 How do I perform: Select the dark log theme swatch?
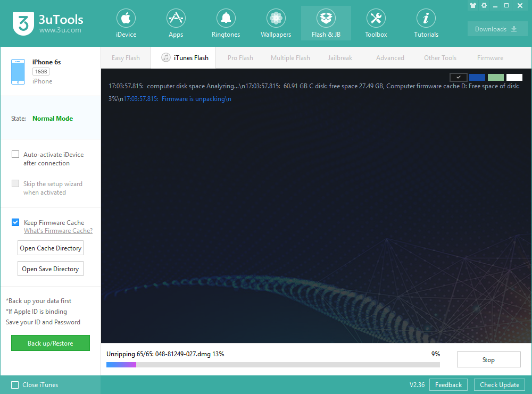459,77
